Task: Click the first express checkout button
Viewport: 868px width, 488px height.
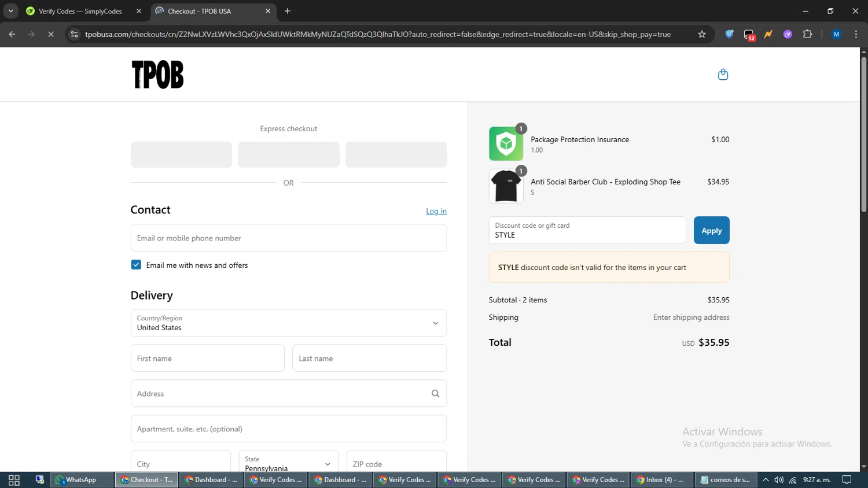Action: pyautogui.click(x=181, y=154)
